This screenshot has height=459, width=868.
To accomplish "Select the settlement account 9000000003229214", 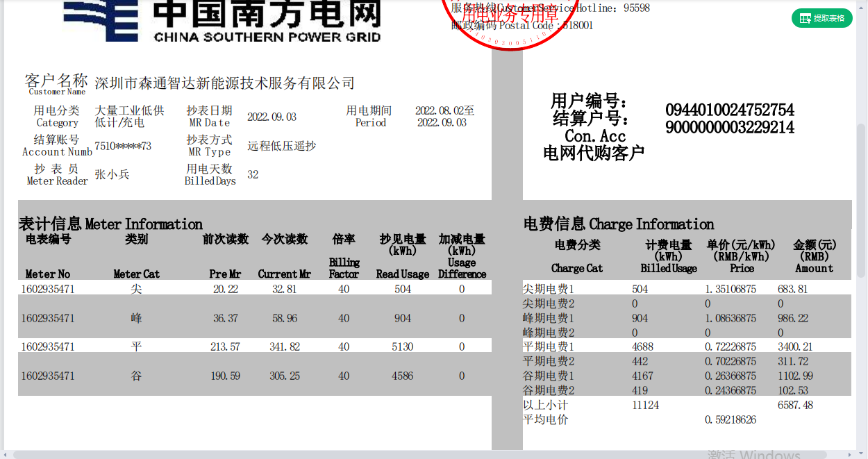I will click(729, 128).
